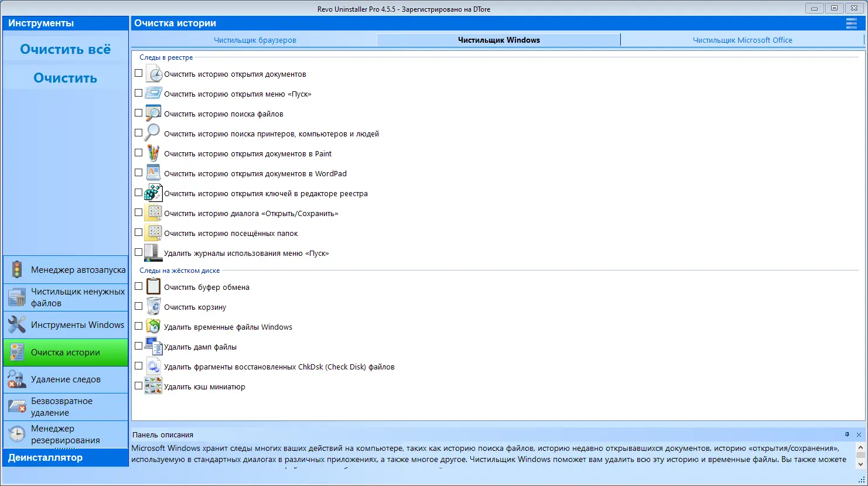
Task: Click the recycle bin icon
Action: [x=153, y=307]
